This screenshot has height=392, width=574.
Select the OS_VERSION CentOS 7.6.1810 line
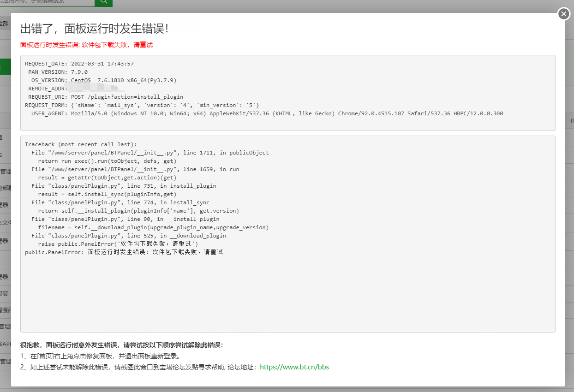[104, 80]
